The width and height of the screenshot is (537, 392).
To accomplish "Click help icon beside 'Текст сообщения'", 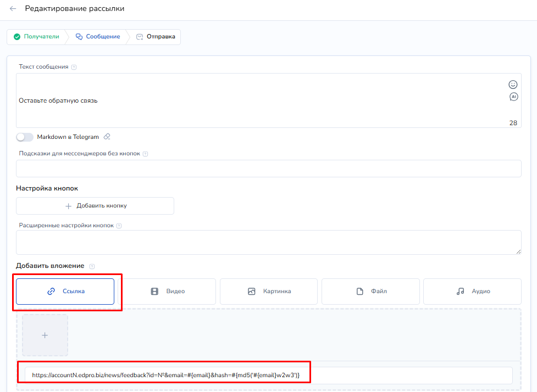I will (74, 67).
